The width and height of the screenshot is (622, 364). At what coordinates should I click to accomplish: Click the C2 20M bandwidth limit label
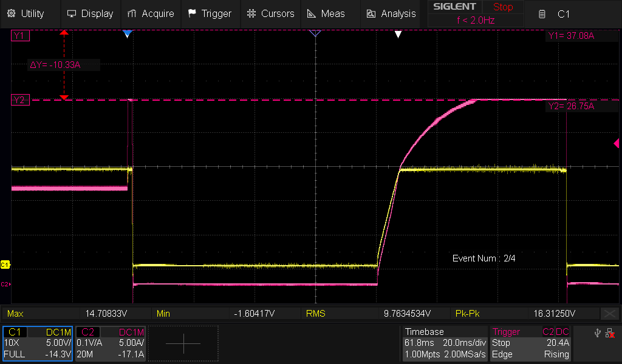[84, 354]
